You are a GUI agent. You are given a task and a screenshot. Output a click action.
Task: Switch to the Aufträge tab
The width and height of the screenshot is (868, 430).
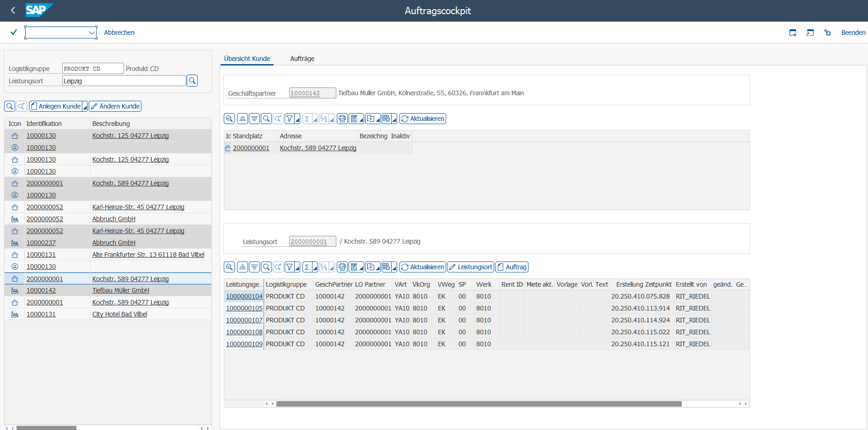(302, 59)
